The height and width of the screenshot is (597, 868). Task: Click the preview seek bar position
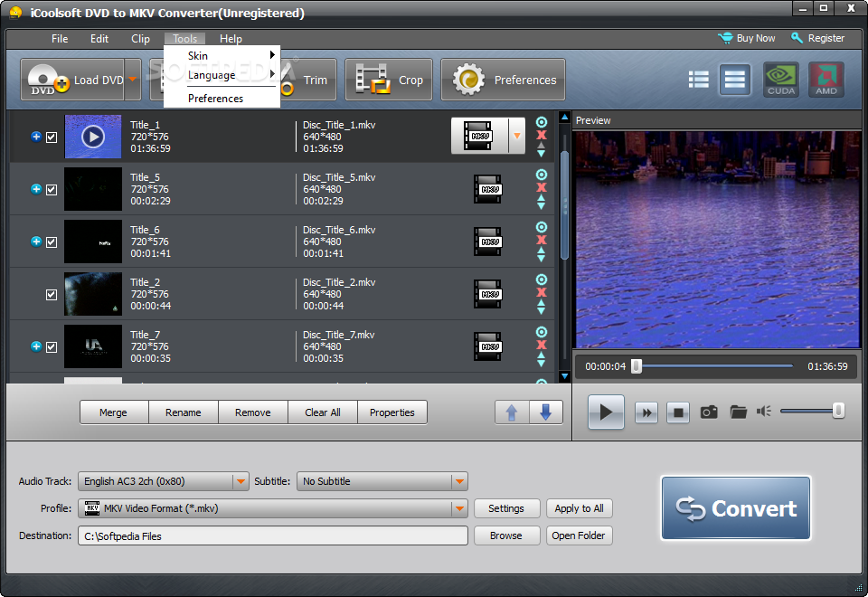click(714, 366)
